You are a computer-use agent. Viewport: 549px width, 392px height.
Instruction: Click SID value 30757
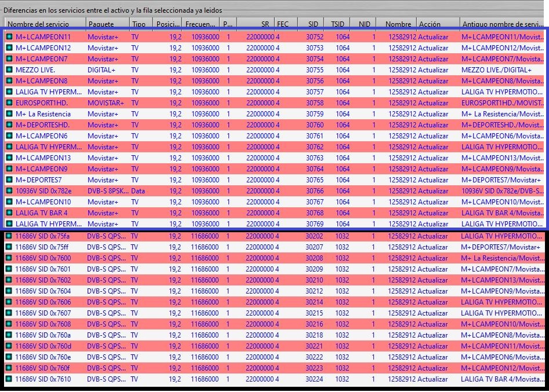(315, 91)
